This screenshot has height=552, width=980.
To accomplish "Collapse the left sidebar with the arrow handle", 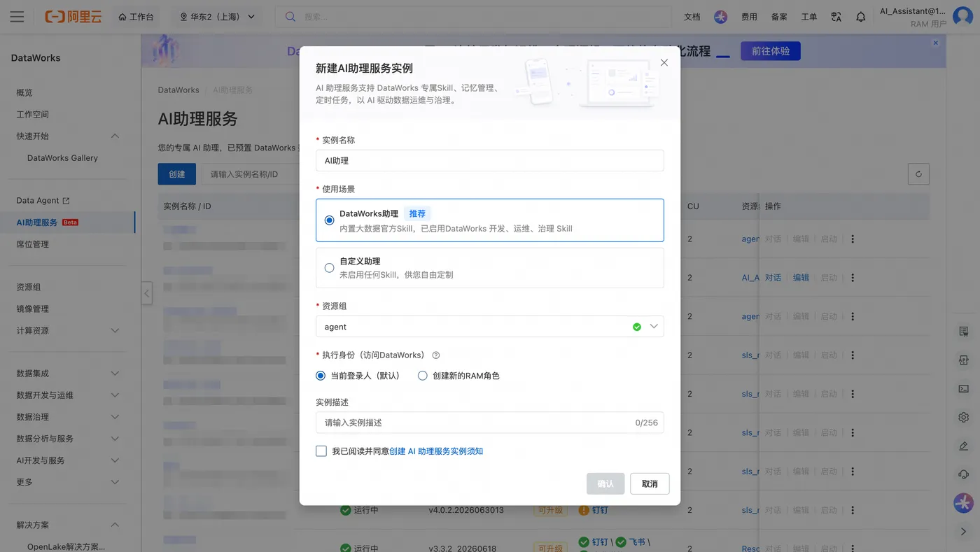I will tap(146, 293).
